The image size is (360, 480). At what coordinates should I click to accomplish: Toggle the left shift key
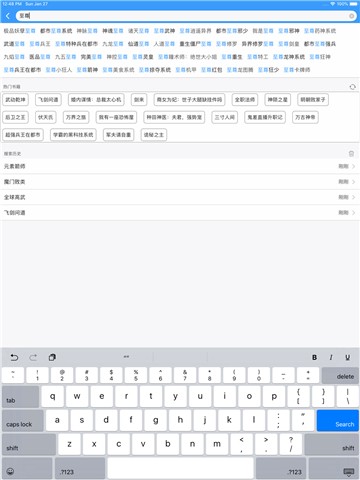point(29,444)
